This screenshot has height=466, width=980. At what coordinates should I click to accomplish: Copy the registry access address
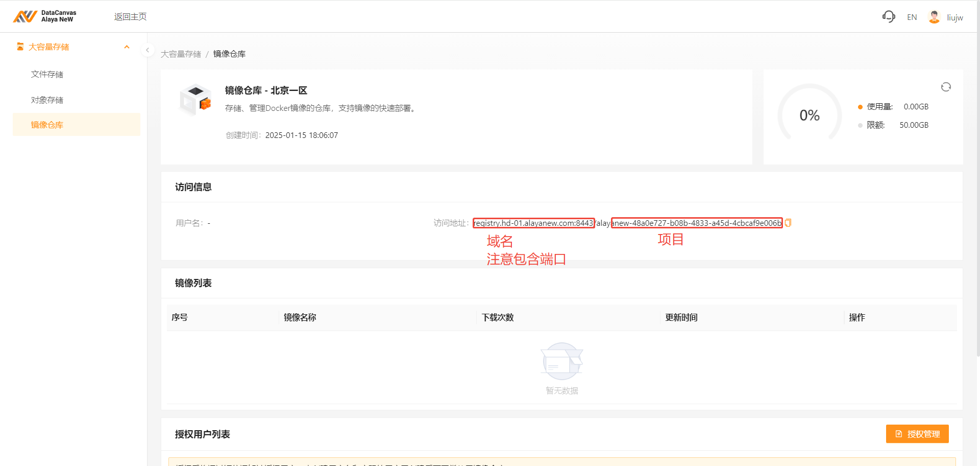click(x=788, y=223)
